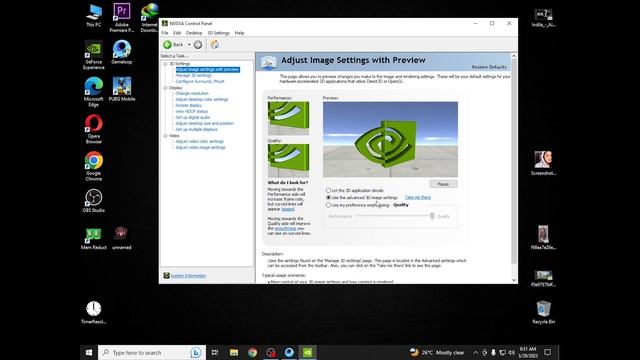Select Set up digital audio task
The image size is (640, 360).
point(193,117)
